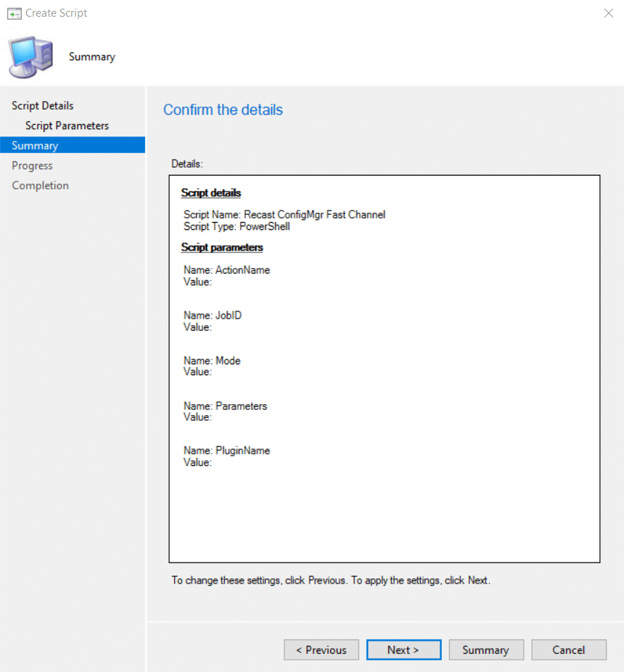Image resolution: width=624 pixels, height=672 pixels.
Task: Select Script Parameters step in sidebar
Action: pos(67,126)
